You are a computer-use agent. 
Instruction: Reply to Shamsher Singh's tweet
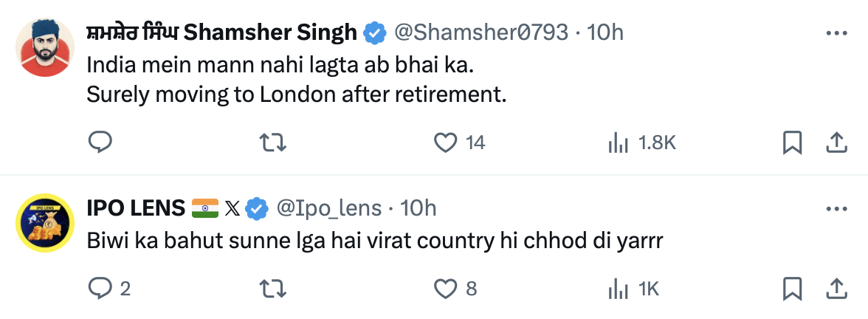tap(100, 142)
